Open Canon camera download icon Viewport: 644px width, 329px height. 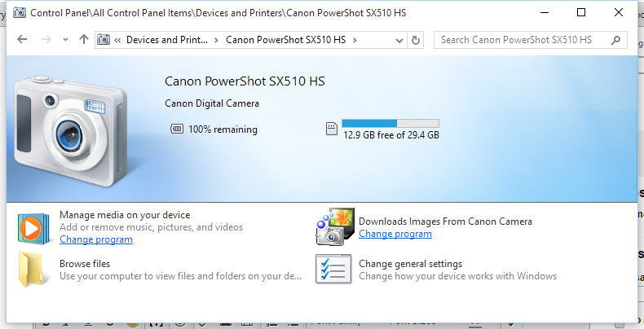point(335,227)
